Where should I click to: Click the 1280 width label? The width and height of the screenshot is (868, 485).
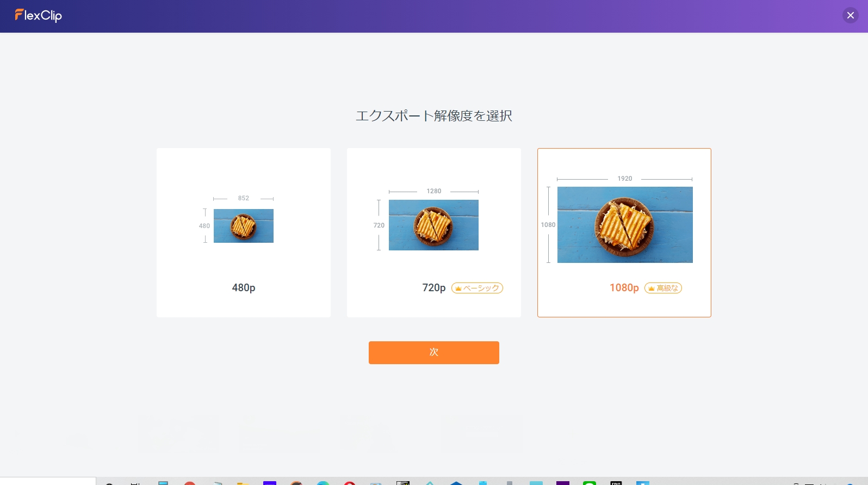coord(434,191)
